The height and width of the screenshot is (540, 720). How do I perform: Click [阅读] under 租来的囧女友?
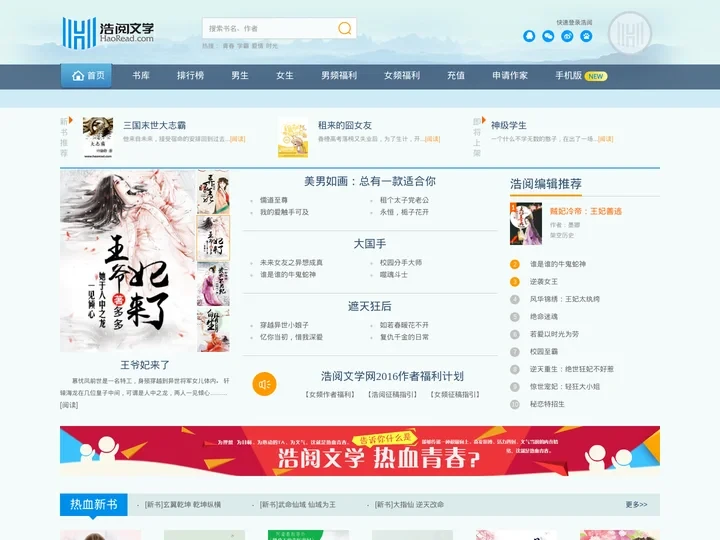(x=433, y=139)
